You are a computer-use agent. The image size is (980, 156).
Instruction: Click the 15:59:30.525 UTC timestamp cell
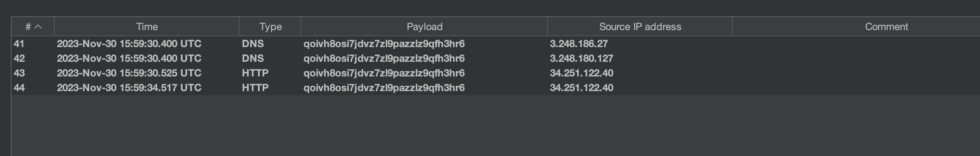[x=129, y=73]
